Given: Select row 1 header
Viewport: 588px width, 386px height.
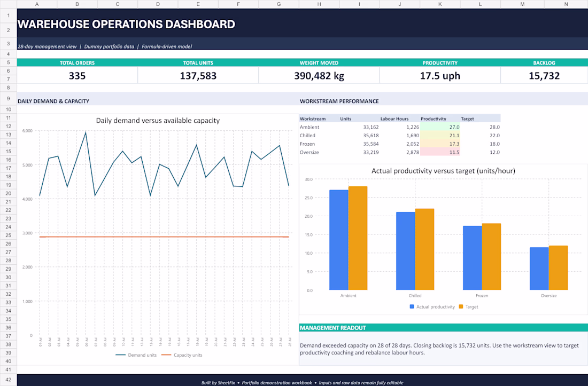Looking at the screenshot, I should click(x=8, y=15).
